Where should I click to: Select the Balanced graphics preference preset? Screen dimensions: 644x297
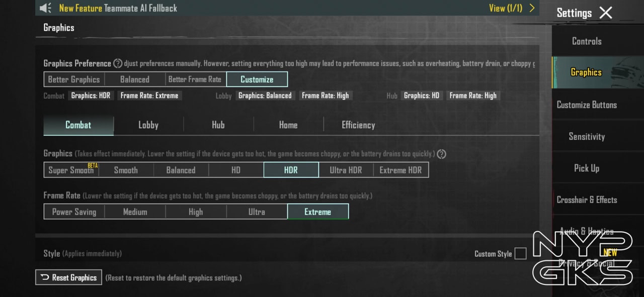point(134,79)
